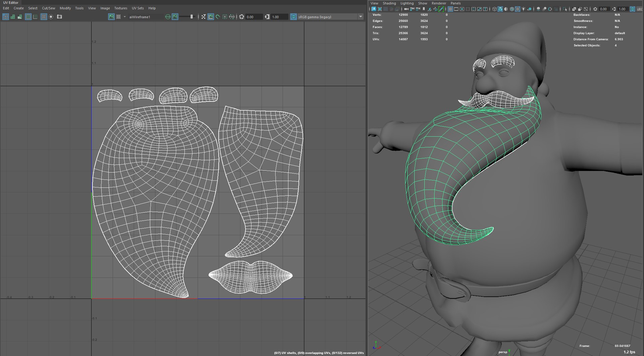Open Help menu in UV Editor
Screen dimensions: 644x356
pos(152,8)
